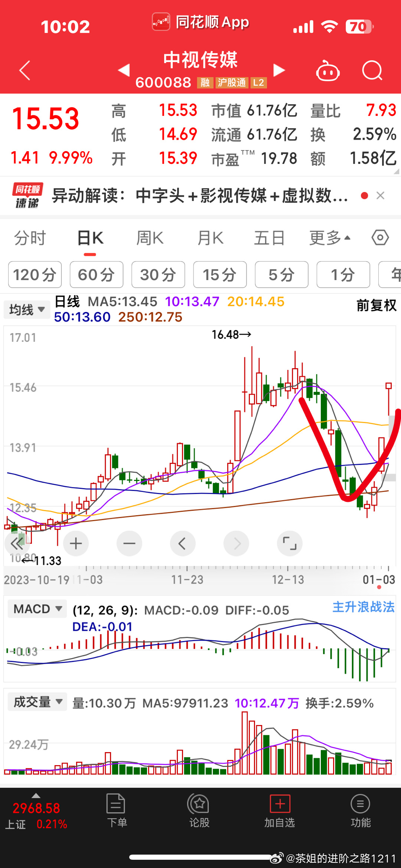Open 下单 order button
401x868 pixels.
[117, 811]
